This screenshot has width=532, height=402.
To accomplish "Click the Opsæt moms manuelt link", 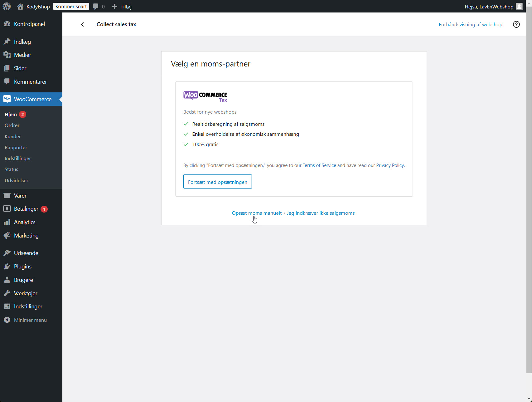I will (257, 213).
